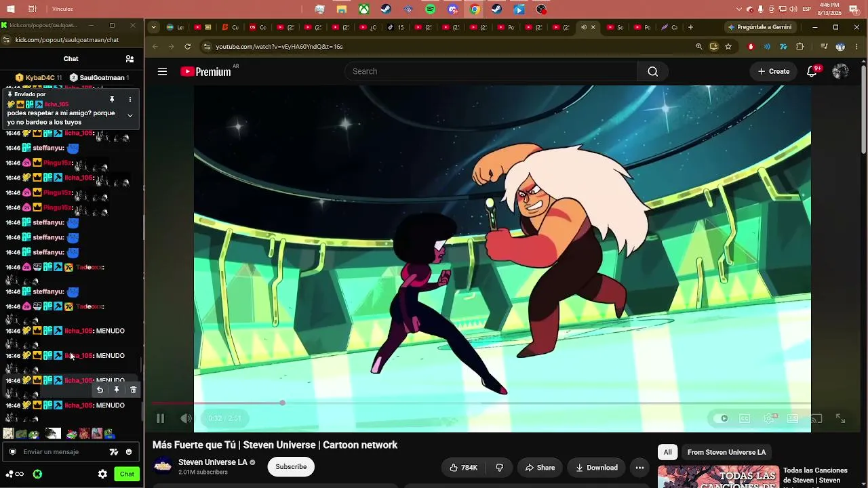Open File Explorer from taskbar
This screenshot has height=488, width=868.
pyautogui.click(x=342, y=9)
